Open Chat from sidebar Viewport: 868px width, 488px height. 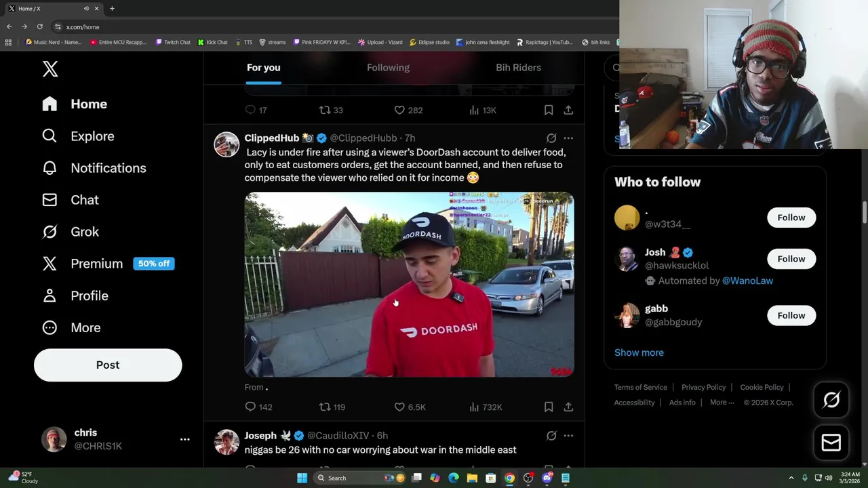(70, 200)
